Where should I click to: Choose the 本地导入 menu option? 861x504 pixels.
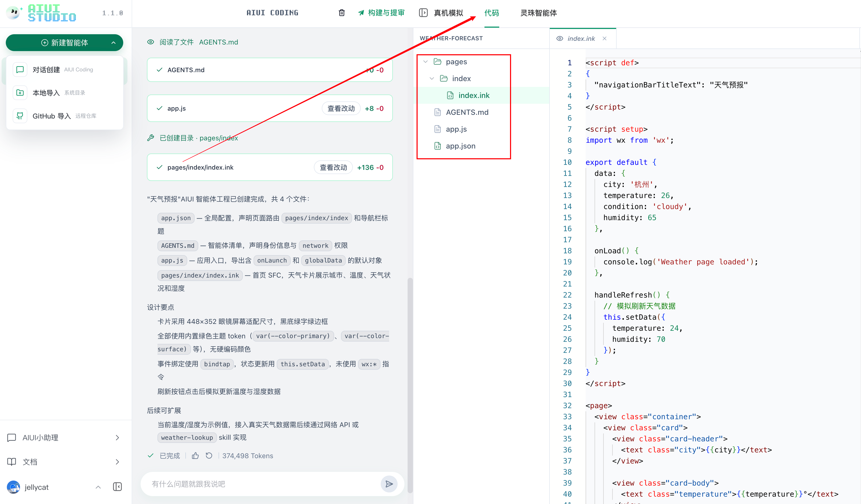tap(65, 93)
